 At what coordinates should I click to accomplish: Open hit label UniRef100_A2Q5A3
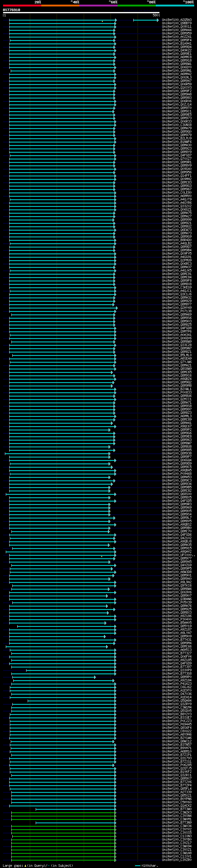click(x=177, y=20)
